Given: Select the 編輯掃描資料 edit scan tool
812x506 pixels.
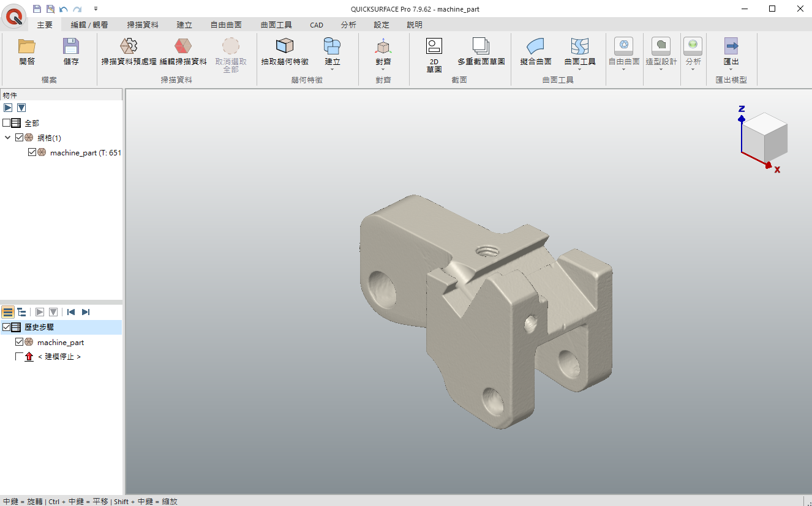Looking at the screenshot, I should click(x=183, y=47).
